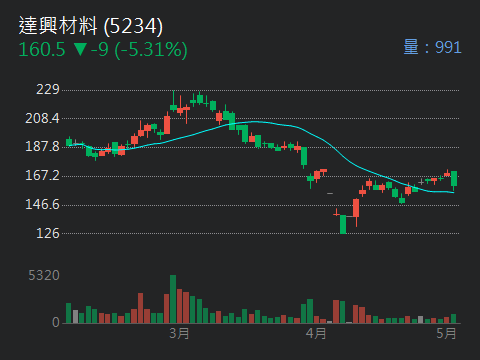Click the 146.6 price axis label
The width and height of the screenshot is (480, 360).
click(x=42, y=204)
